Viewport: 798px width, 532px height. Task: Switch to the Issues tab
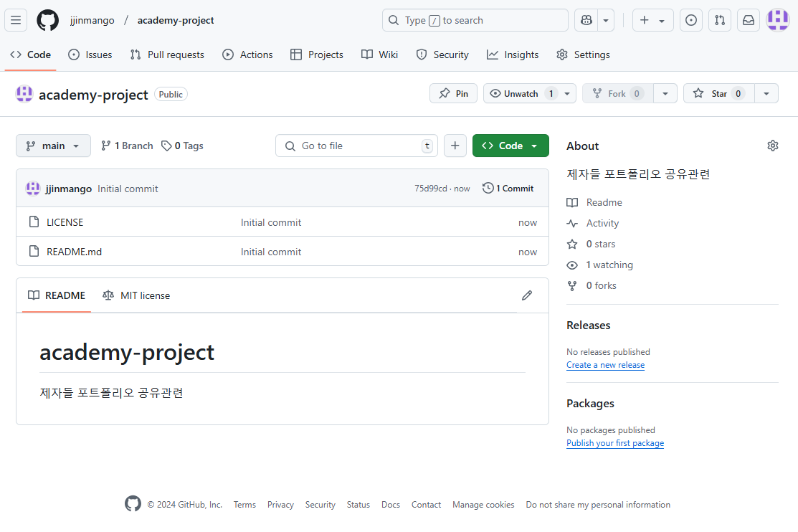[x=90, y=54]
